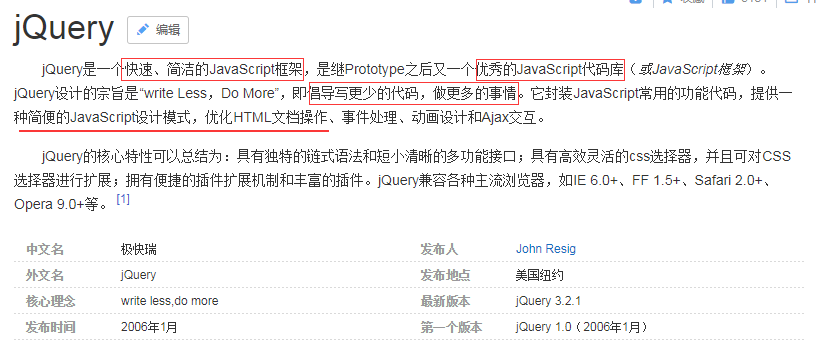Viewport: 818px width, 363px height.
Task: Click the jQuery page title heading
Action: pos(64,28)
